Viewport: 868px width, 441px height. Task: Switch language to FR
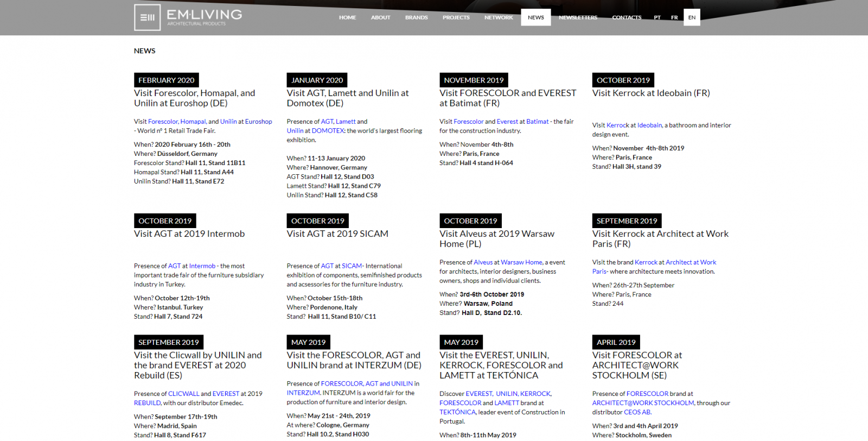(x=674, y=17)
